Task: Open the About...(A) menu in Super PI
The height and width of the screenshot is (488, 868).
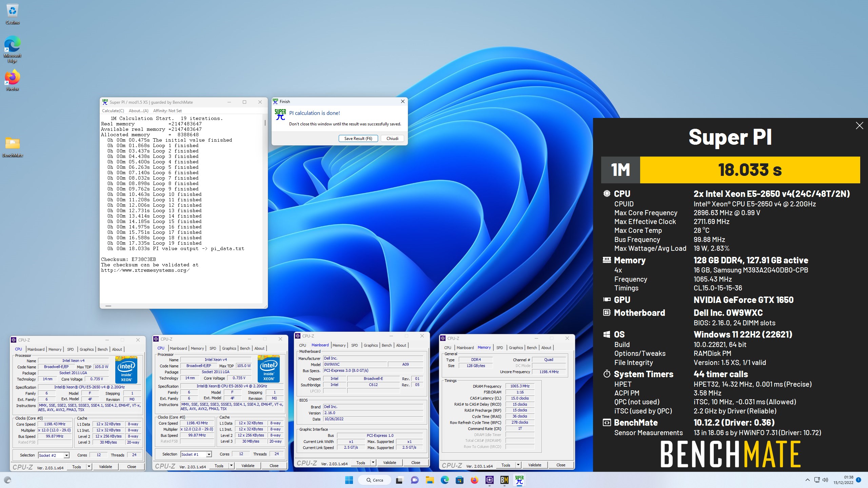Action: tap(138, 111)
